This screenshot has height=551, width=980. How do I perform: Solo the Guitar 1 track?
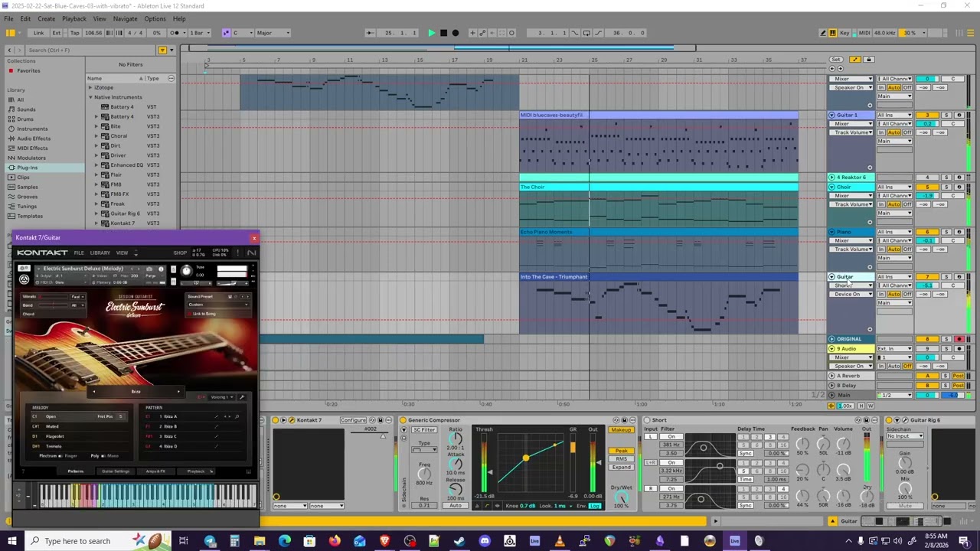point(946,115)
